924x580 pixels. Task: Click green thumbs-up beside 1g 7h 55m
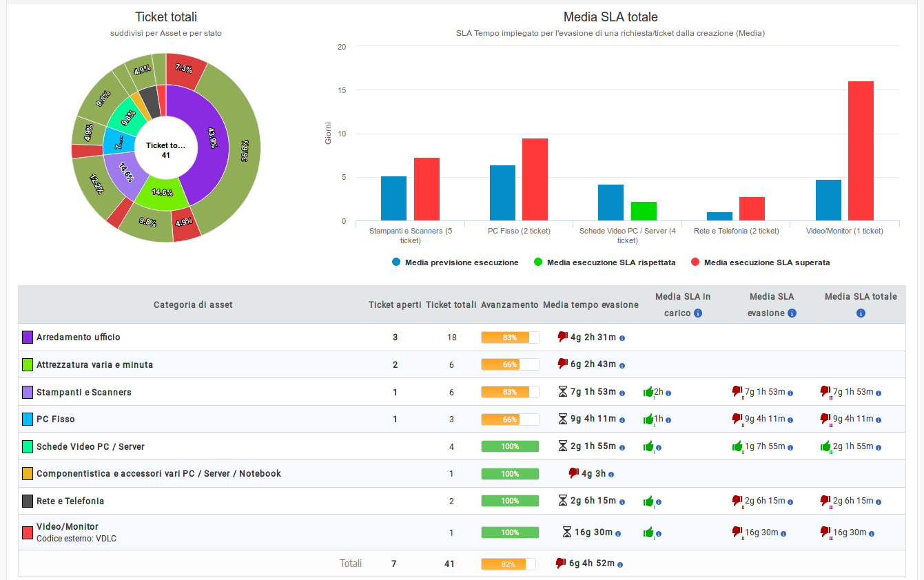pos(738,446)
